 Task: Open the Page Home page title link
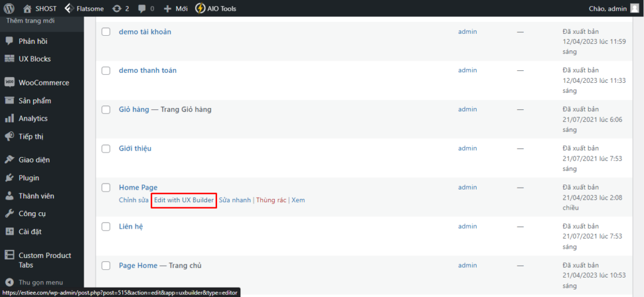click(138, 266)
